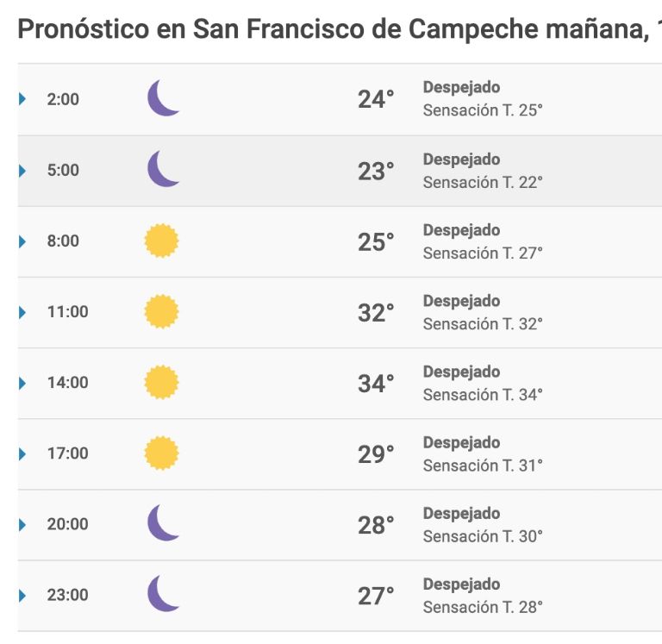Expand the 17:00 forecast row arrow
662x644 pixels.
click(x=22, y=454)
